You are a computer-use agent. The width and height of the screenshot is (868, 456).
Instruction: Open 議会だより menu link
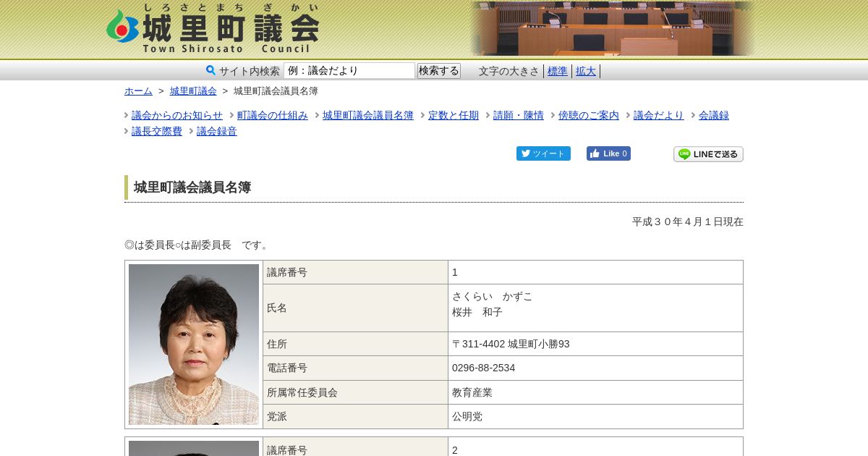(x=659, y=115)
